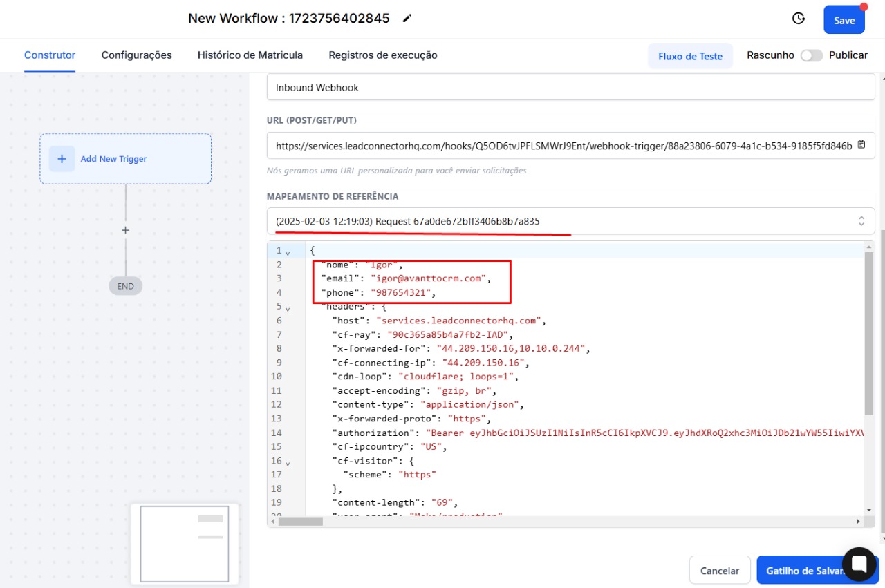Collapse the headers object at line 5
This screenshot has height=588, width=885.
(x=288, y=308)
